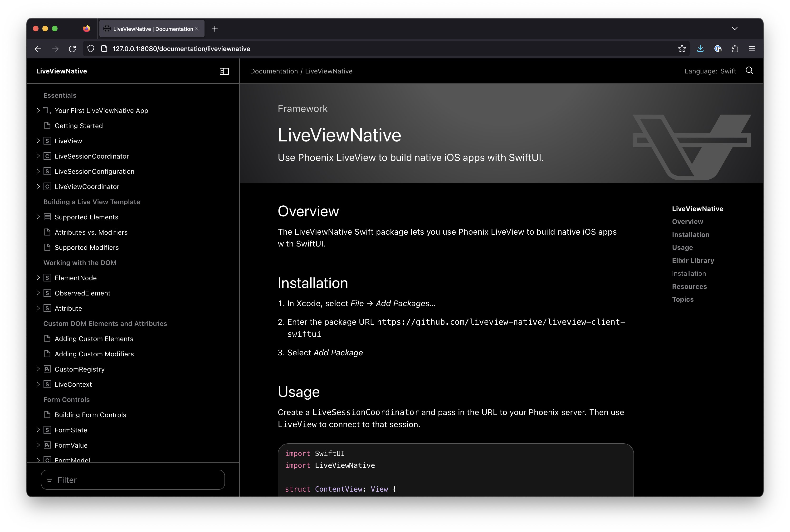Expand Your First LiveViewNative App tutorial
Screen dimensions: 790x532
pyautogui.click(x=38, y=110)
